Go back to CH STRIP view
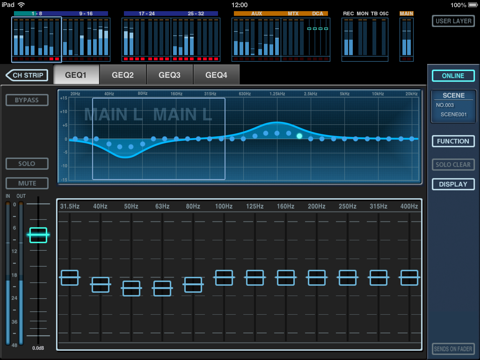This screenshot has width=480, height=360. (x=27, y=75)
